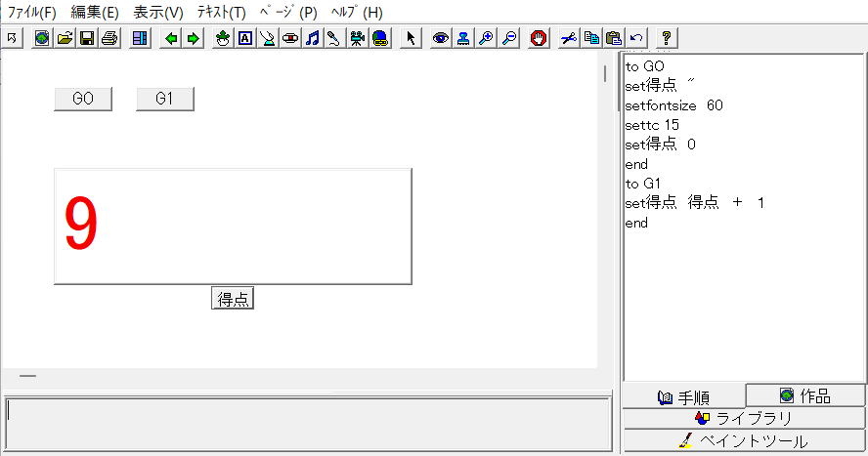Print using the printer icon
This screenshot has width=868, height=456.
pyautogui.click(x=109, y=38)
